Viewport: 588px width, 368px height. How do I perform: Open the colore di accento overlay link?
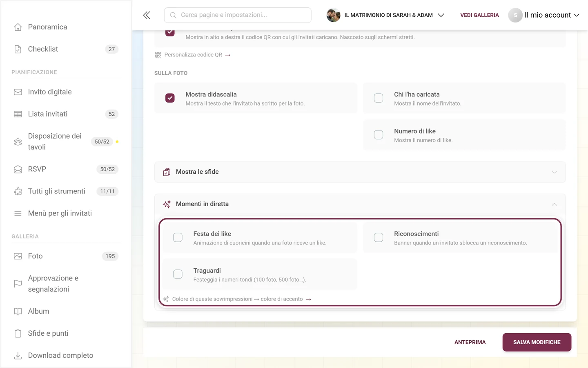(x=286, y=299)
